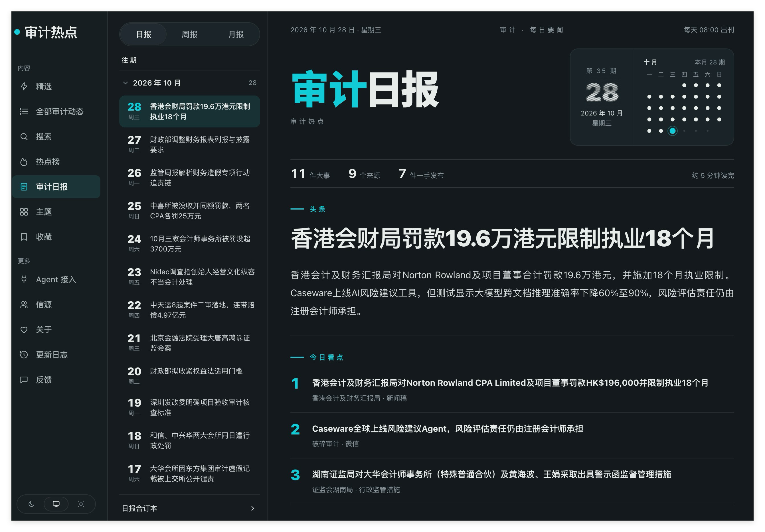The height and width of the screenshot is (532, 765).
Task: Open 热点榜 via the flame icon
Action: coord(24,162)
